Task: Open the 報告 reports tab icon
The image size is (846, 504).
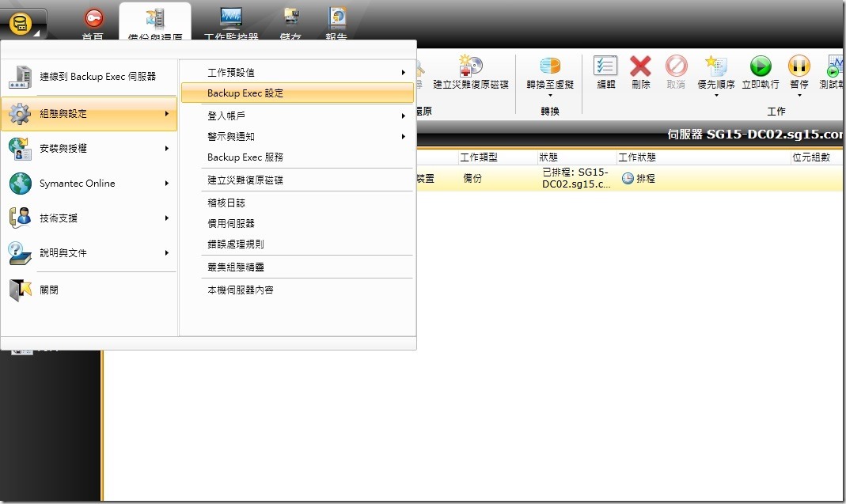Action: tap(337, 18)
